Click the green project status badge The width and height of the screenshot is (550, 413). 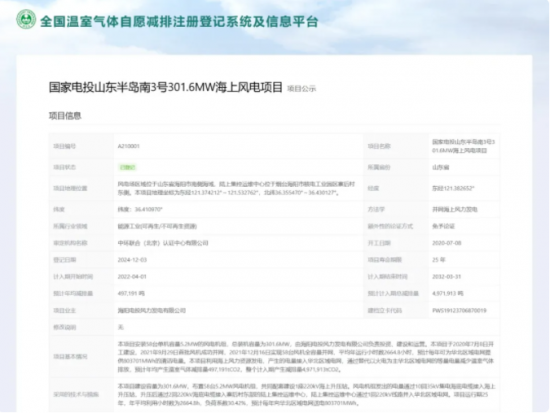coord(127,167)
